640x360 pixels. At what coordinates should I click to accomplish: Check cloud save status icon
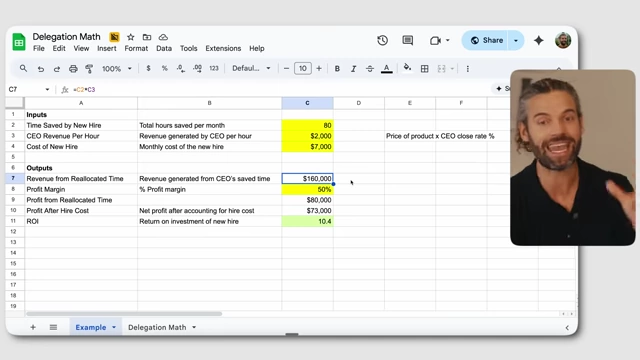tap(163, 37)
